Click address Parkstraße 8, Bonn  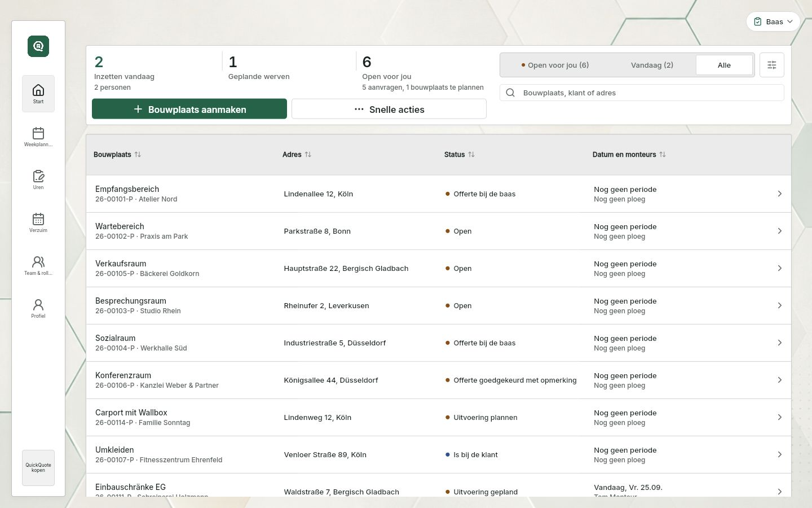[317, 231]
